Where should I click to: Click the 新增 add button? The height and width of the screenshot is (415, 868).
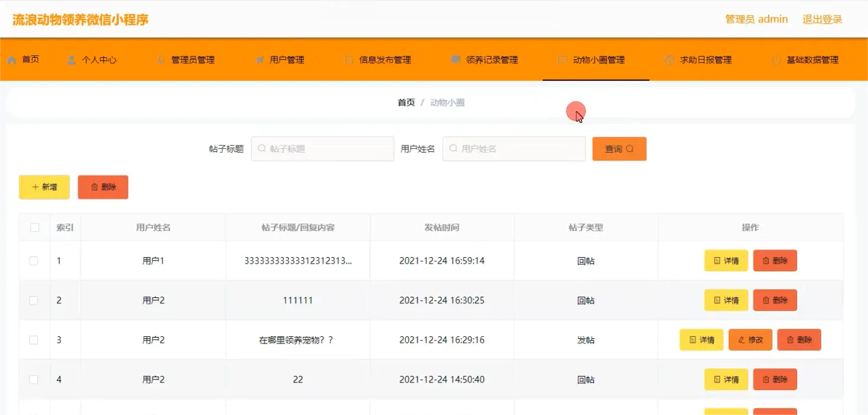point(44,187)
